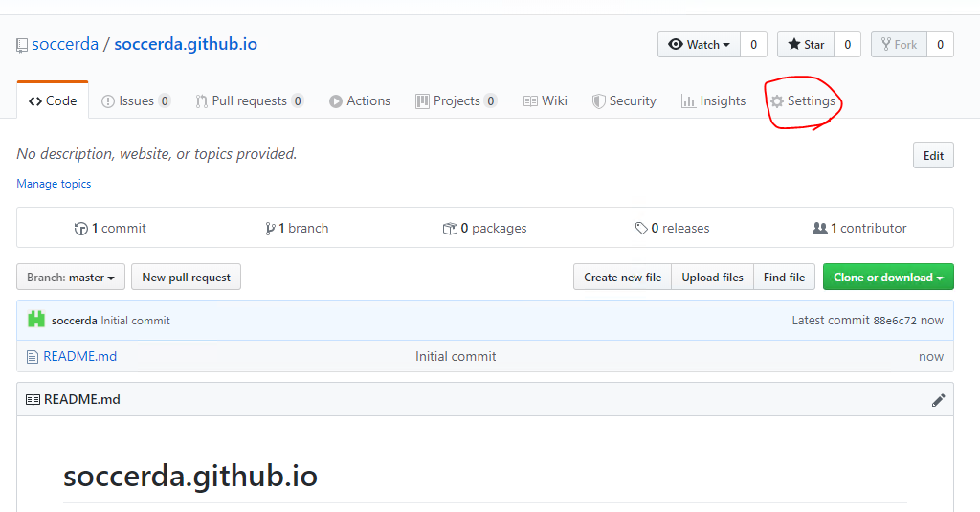
Task: Click New pull request button
Action: coord(187,277)
